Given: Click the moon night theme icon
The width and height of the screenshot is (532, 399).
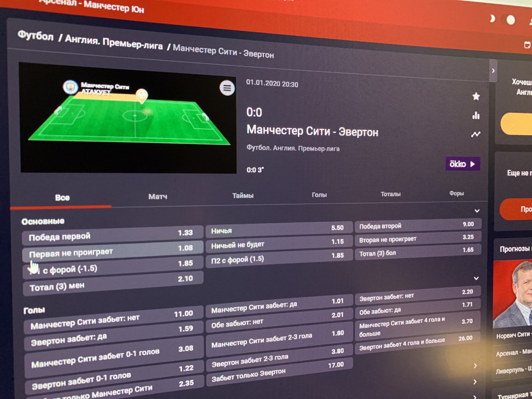Looking at the screenshot, I should (492, 18).
